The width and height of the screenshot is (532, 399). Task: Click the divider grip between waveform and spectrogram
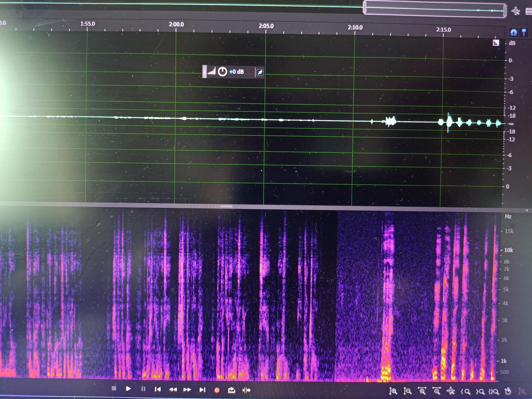(226, 206)
